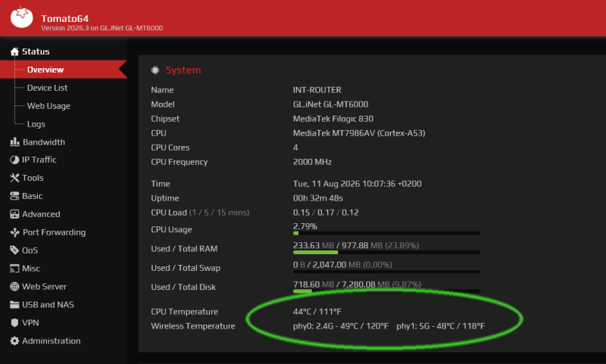Open the IP Traffic menu
606x364 pixels.
[39, 160]
